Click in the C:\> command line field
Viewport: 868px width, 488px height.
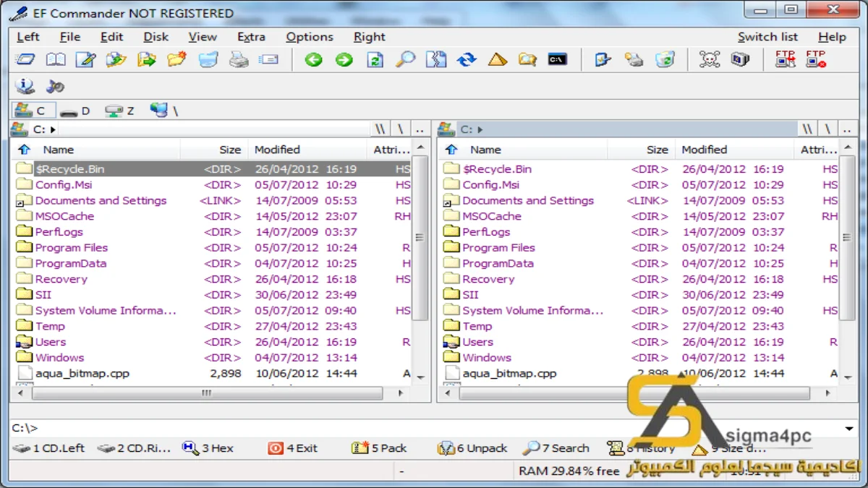434,429
